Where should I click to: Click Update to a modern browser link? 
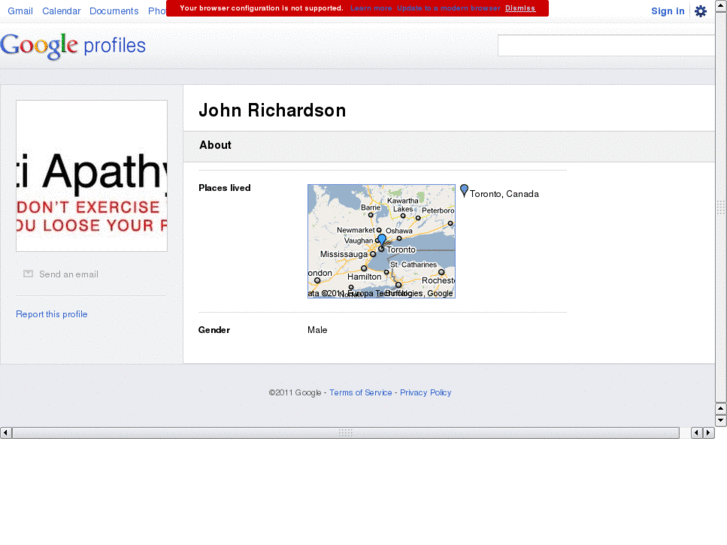pyautogui.click(x=449, y=8)
